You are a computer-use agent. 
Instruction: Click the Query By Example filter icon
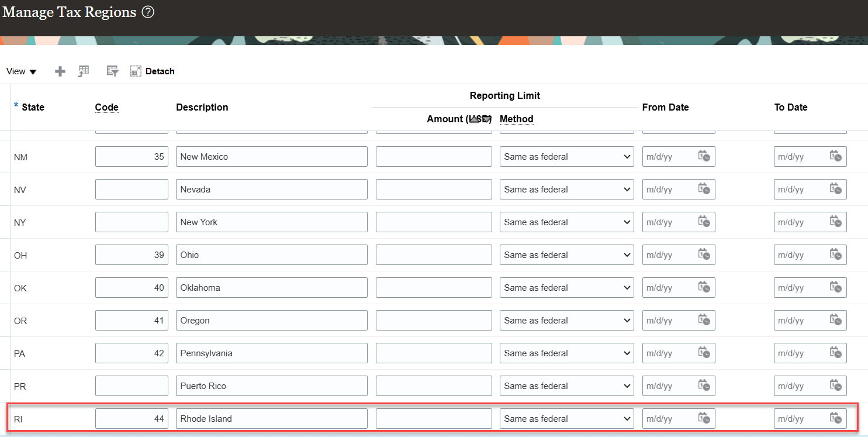112,71
